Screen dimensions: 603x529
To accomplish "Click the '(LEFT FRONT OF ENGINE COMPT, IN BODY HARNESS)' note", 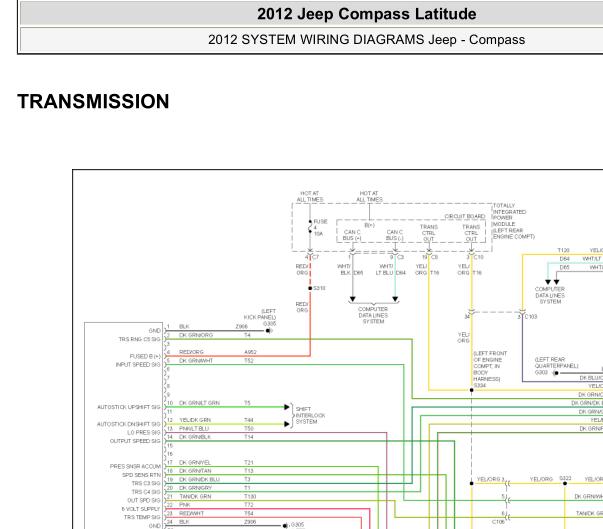I will (490, 366).
